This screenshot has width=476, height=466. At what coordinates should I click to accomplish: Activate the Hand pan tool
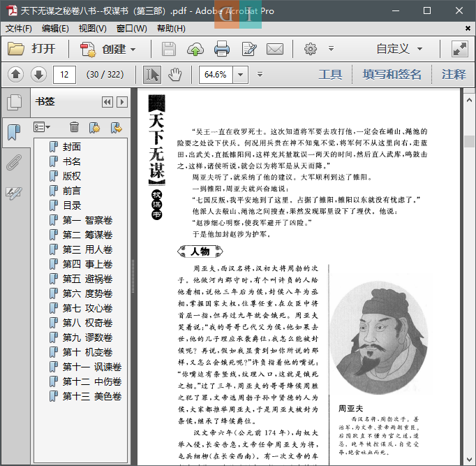pos(175,75)
